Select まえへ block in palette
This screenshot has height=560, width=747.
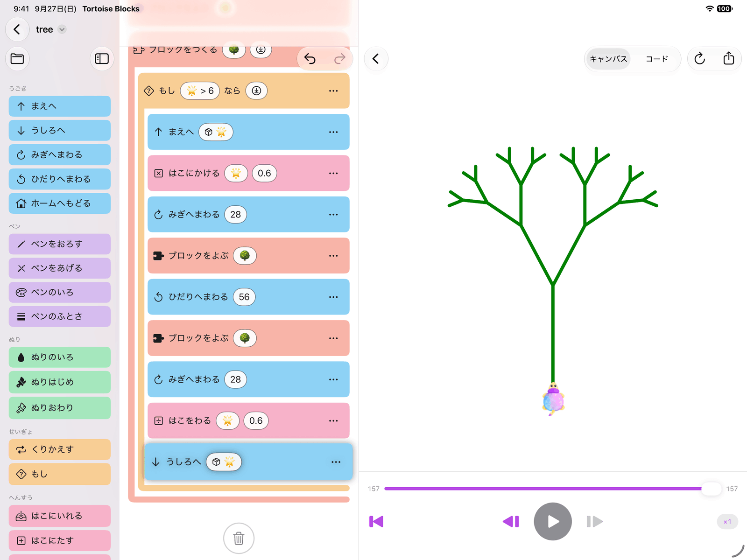(60, 106)
